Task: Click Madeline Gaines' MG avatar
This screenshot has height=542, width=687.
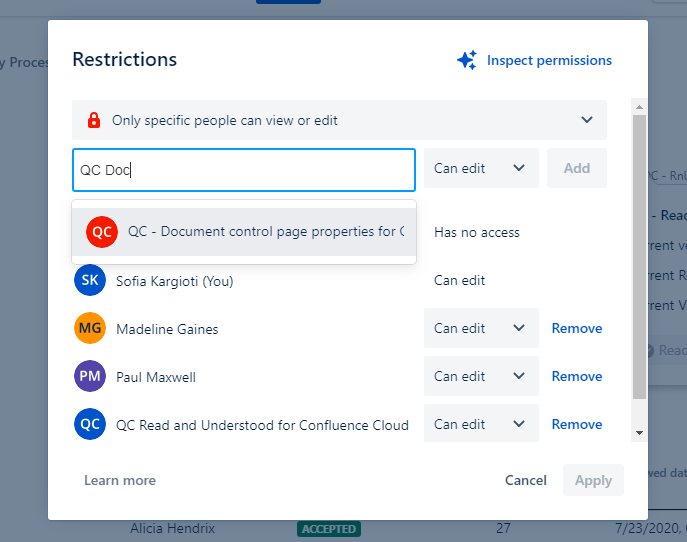Action: pos(90,329)
